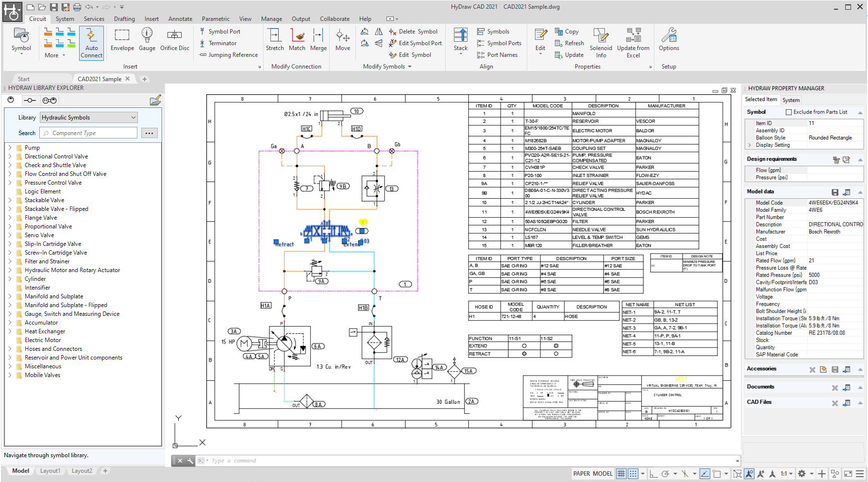
Task: Open the Stack align tool
Action: (461, 41)
